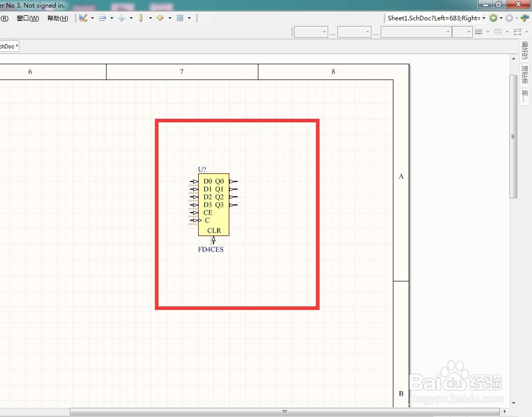Select the Power Sources ground icon
532x417 pixels.
click(x=121, y=18)
